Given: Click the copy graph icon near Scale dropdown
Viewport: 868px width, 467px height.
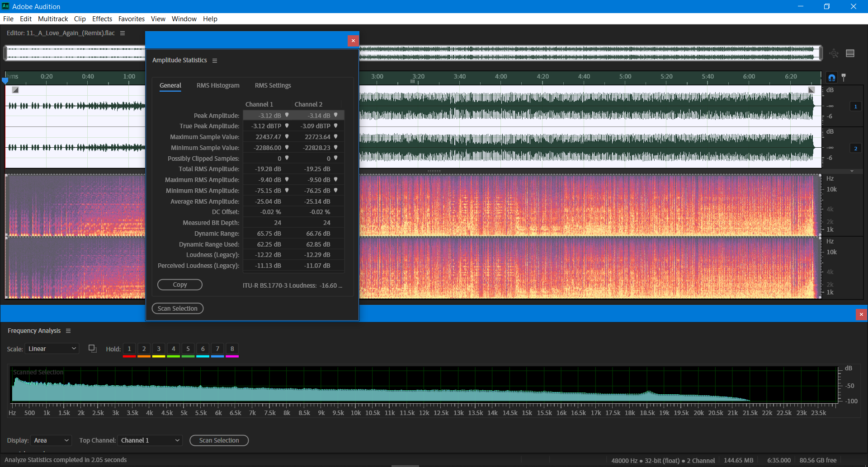Looking at the screenshot, I should click(92, 348).
